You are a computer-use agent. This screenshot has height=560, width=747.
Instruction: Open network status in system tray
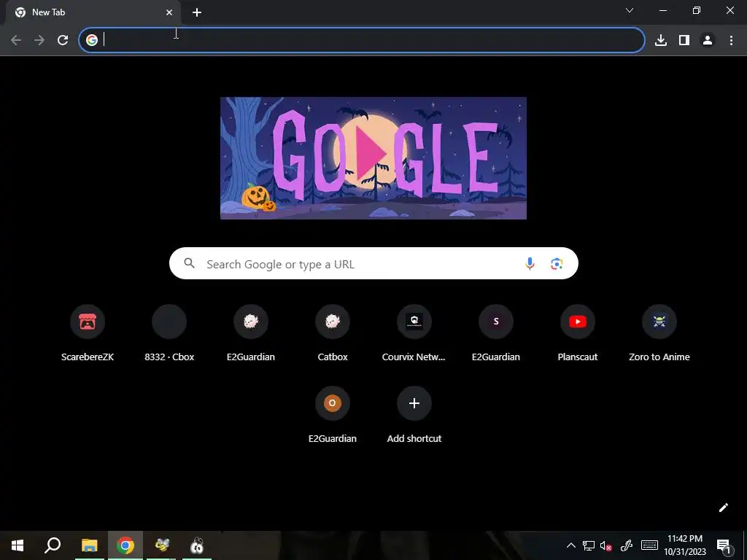coord(589,545)
